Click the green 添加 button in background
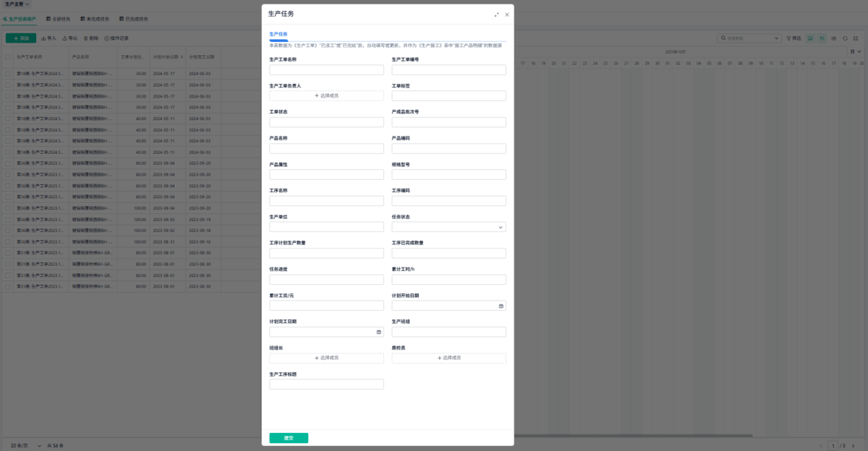 (21, 38)
